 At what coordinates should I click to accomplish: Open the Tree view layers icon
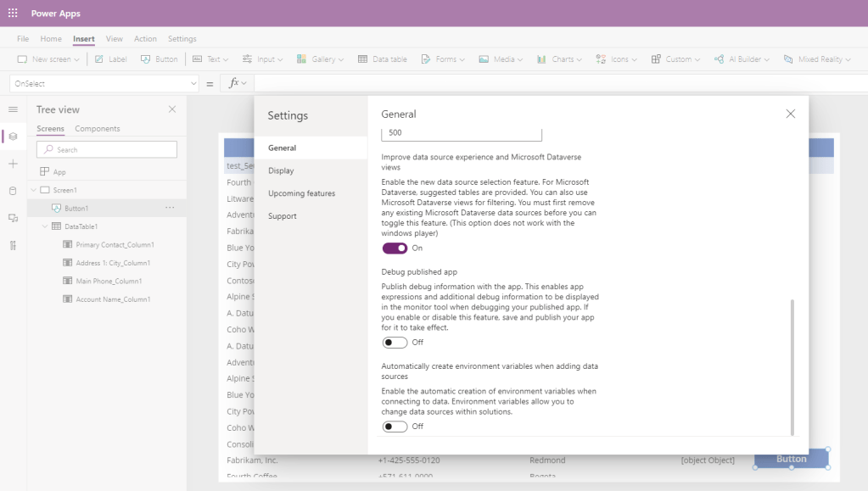pyautogui.click(x=13, y=137)
